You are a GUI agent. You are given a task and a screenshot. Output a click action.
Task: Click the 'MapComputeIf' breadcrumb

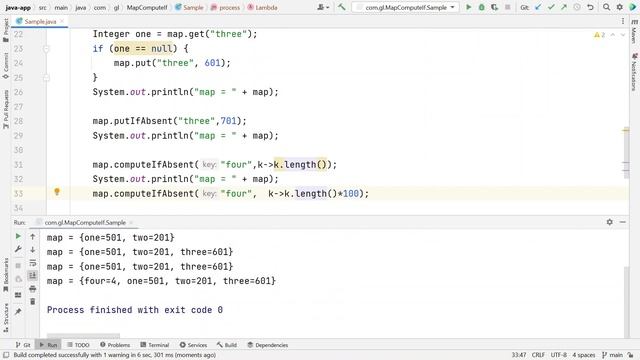(x=147, y=7)
